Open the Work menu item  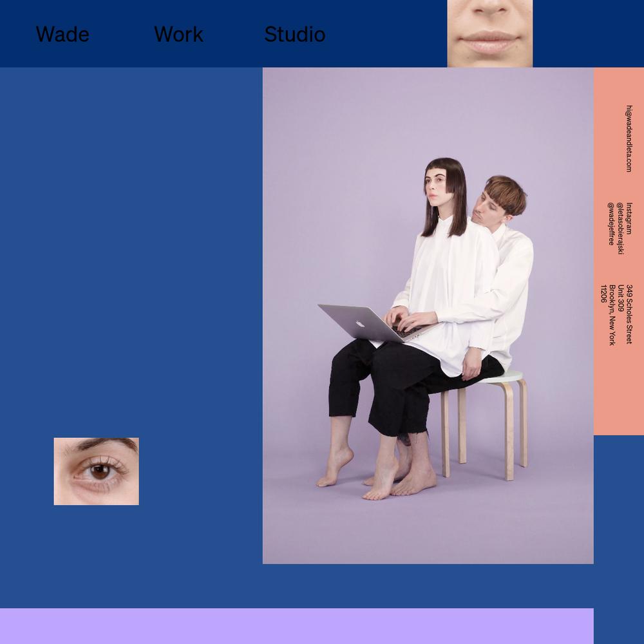point(178,34)
